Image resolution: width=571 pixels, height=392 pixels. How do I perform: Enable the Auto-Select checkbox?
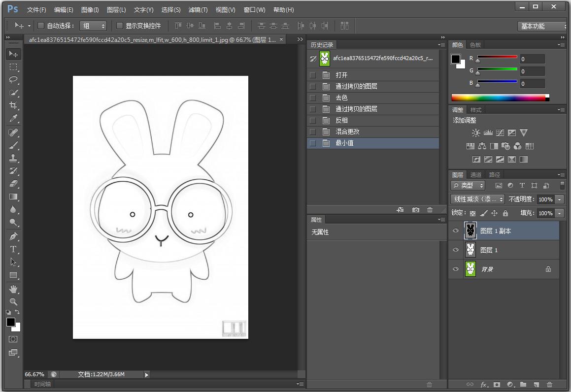(41, 26)
